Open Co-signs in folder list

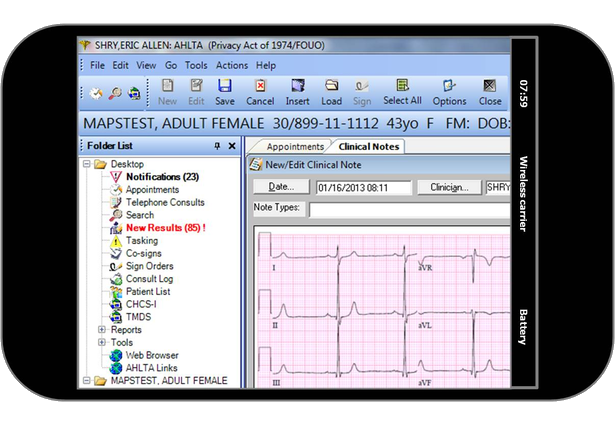[x=144, y=253]
